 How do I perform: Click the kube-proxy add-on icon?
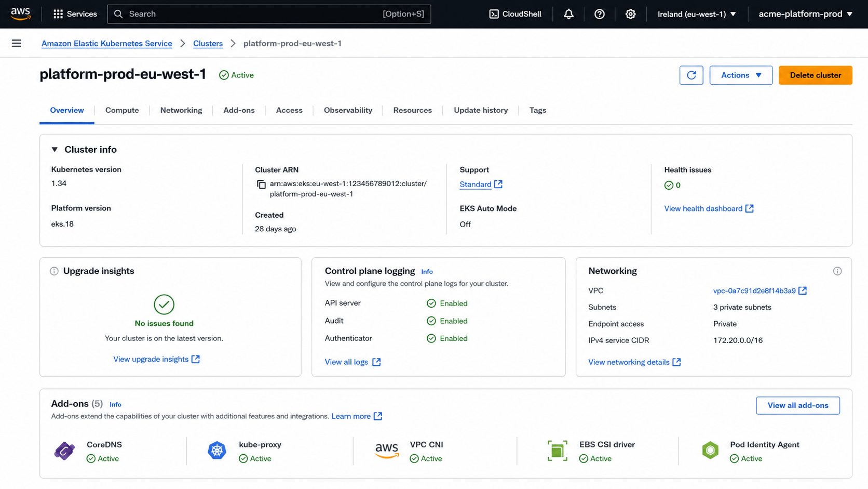click(217, 451)
